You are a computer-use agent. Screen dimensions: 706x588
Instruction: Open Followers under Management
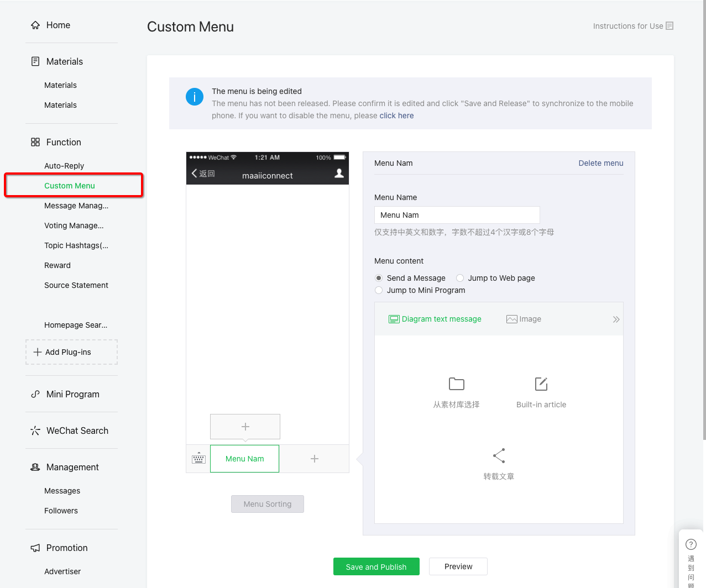pyautogui.click(x=61, y=511)
